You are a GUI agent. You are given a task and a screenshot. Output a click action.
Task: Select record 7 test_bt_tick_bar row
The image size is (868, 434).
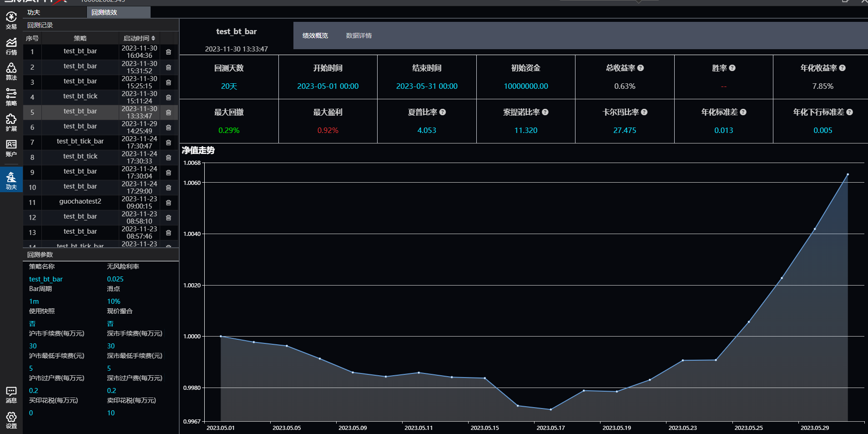[x=101, y=143]
